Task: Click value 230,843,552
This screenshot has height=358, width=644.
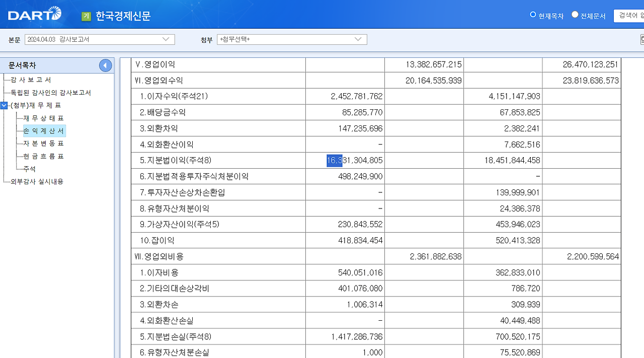Action: pyautogui.click(x=360, y=225)
